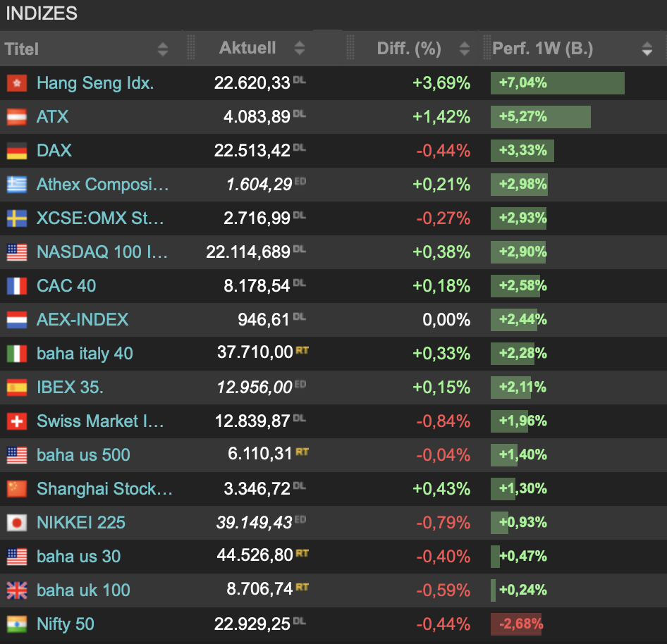The image size is (667, 644).
Task: Select the +3,69% Diff value for Hang Seng
Action: [x=441, y=83]
